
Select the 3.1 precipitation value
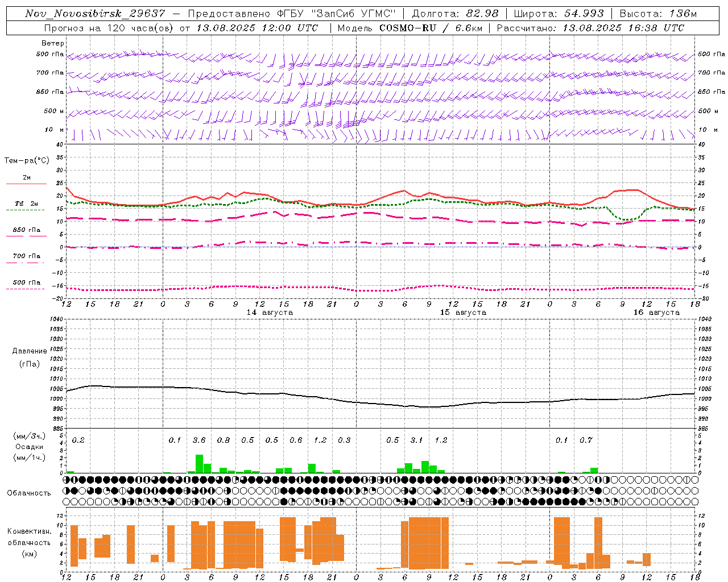417,440
